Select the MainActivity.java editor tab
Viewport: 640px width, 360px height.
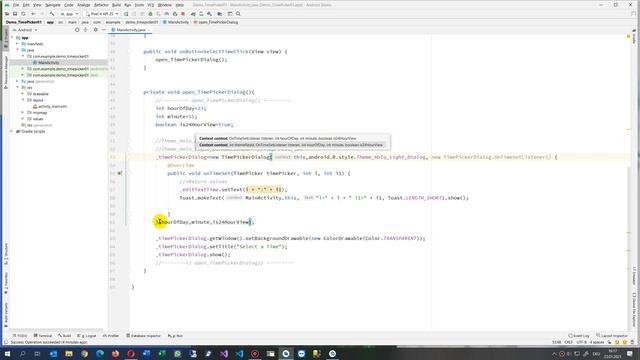[131, 30]
